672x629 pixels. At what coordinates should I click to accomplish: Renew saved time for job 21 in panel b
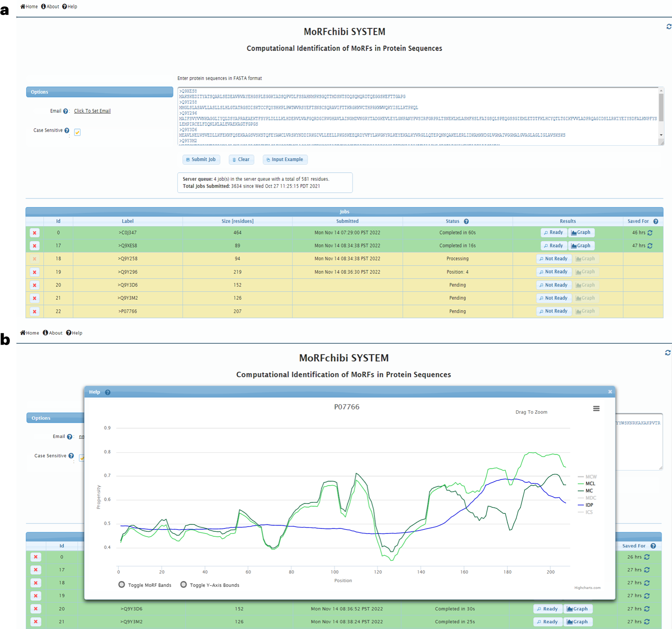pyautogui.click(x=647, y=622)
